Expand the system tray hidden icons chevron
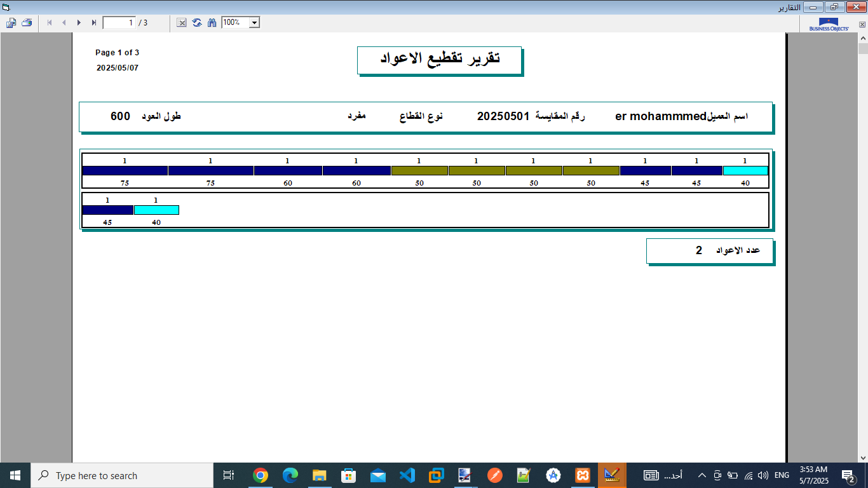 (702, 475)
